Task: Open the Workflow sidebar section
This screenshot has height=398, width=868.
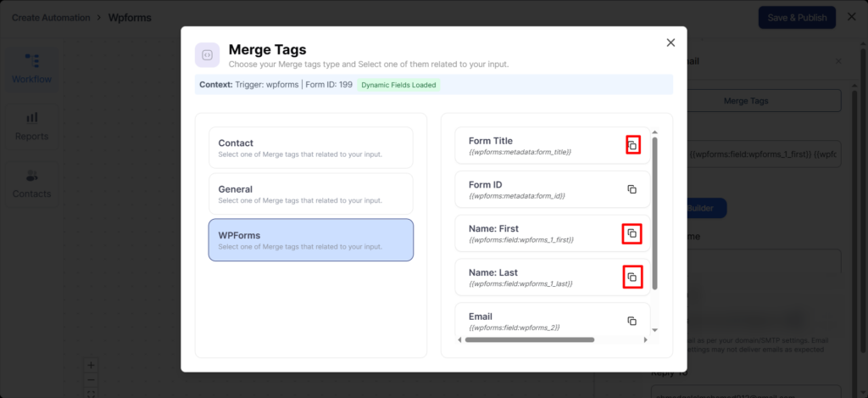Action: tap(31, 69)
